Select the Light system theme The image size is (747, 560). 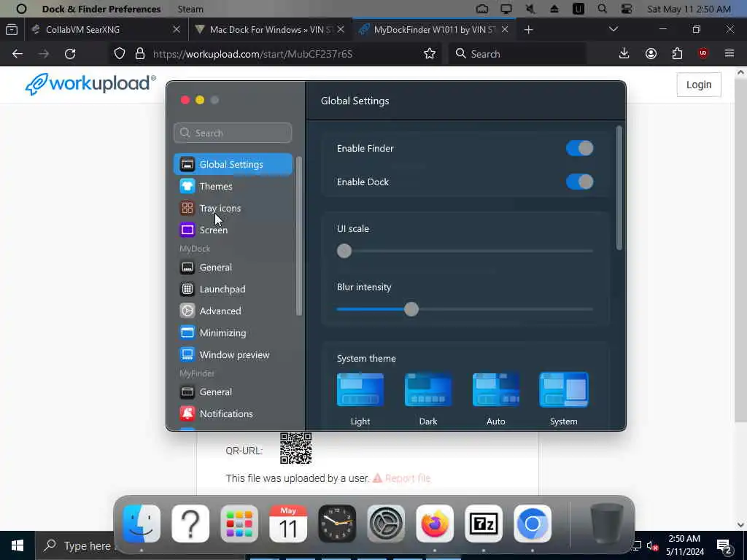pos(360,390)
